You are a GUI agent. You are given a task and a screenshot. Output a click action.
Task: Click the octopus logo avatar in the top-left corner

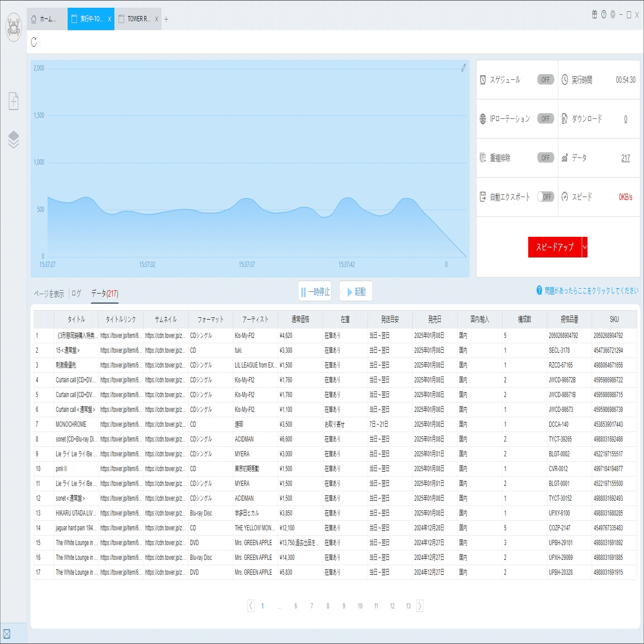click(x=14, y=27)
